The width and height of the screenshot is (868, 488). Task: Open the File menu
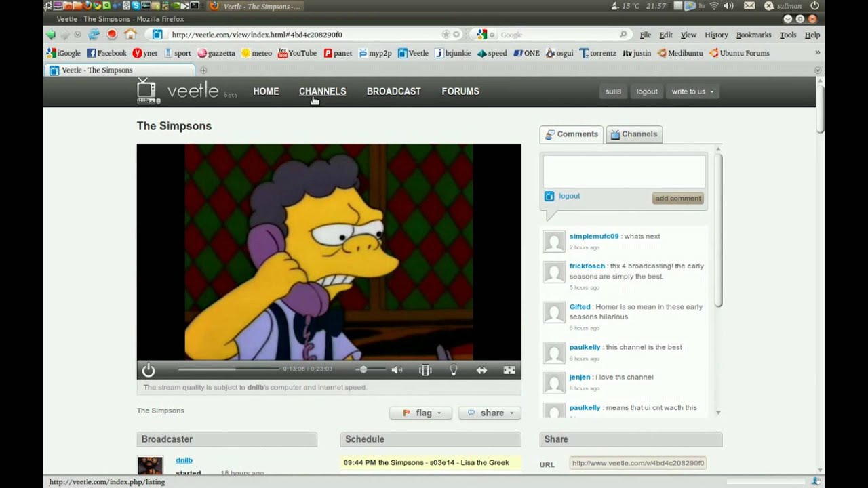tap(646, 35)
